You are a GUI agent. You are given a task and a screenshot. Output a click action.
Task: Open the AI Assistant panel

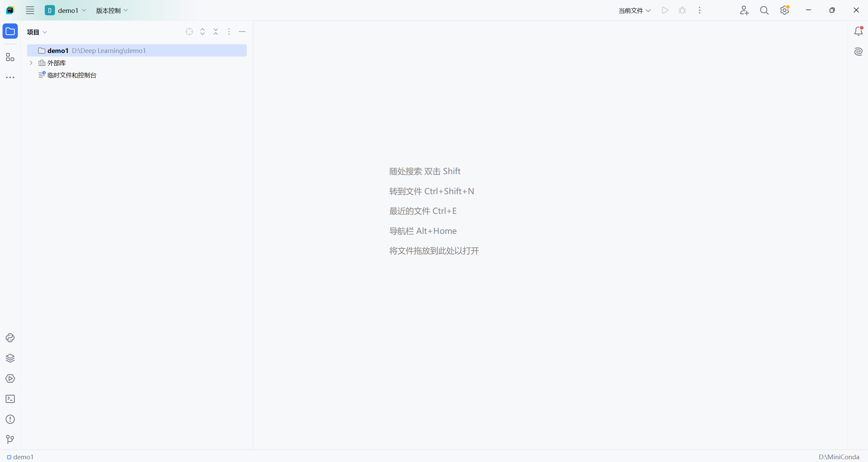click(858, 52)
